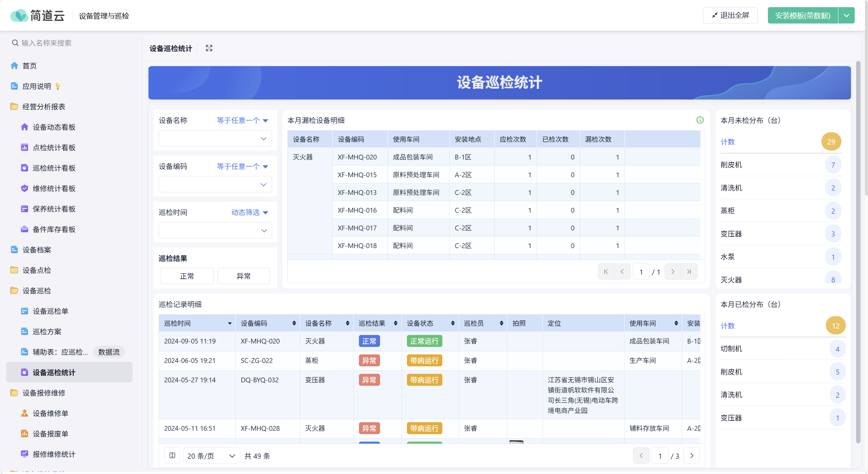Click 安装模板(带数据) button
The image size is (868, 474).
pyautogui.click(x=803, y=15)
